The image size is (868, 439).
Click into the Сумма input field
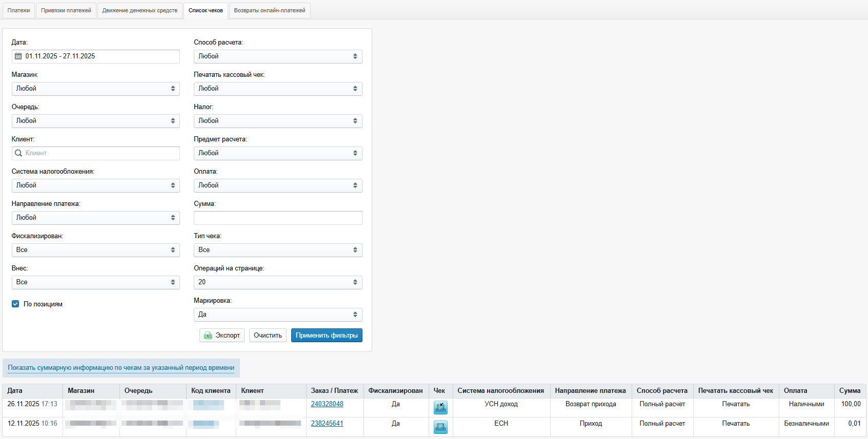(x=277, y=218)
